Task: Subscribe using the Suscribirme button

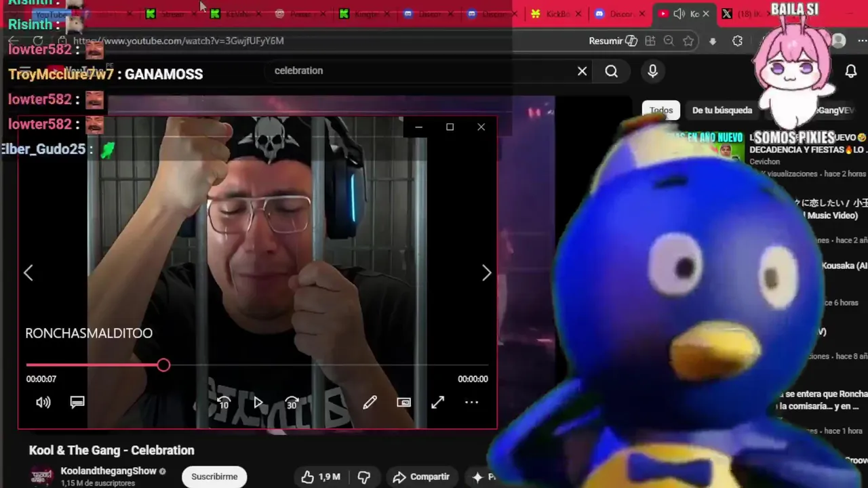Action: [214, 476]
